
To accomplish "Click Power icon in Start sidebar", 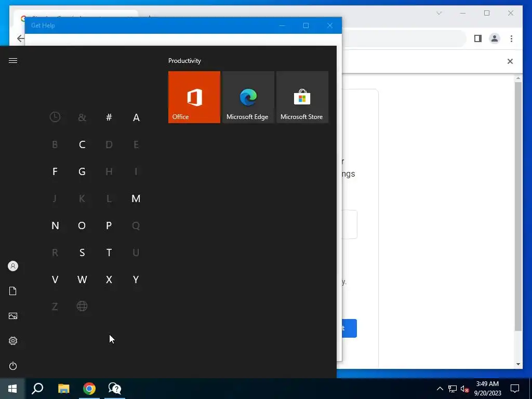I will click(x=13, y=366).
